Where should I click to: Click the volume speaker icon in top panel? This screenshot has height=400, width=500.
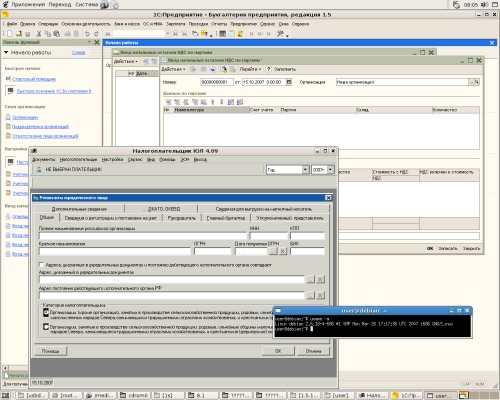(484, 5)
